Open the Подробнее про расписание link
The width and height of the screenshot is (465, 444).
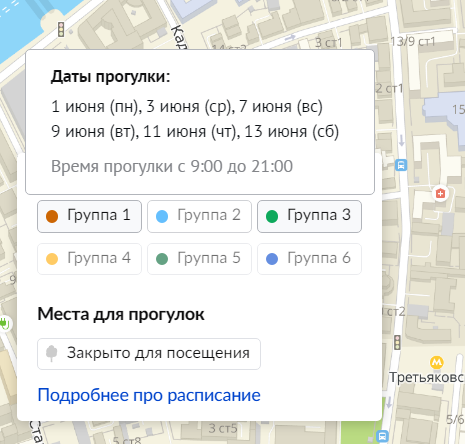click(x=149, y=395)
